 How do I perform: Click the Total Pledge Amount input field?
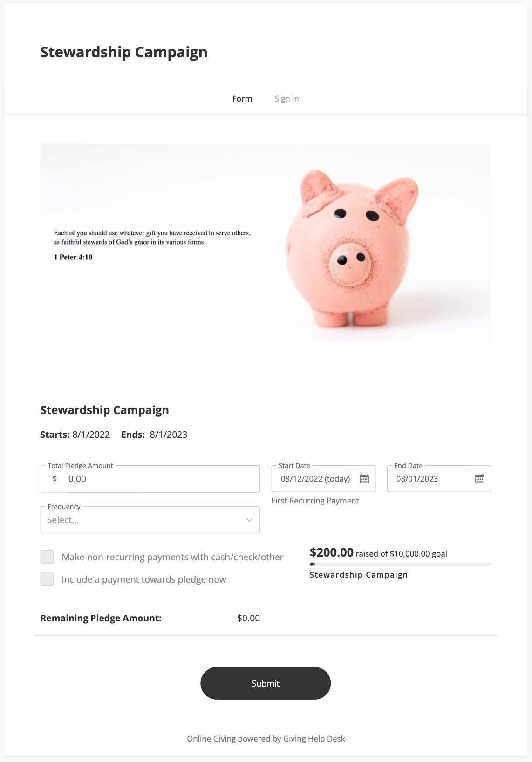click(158, 479)
